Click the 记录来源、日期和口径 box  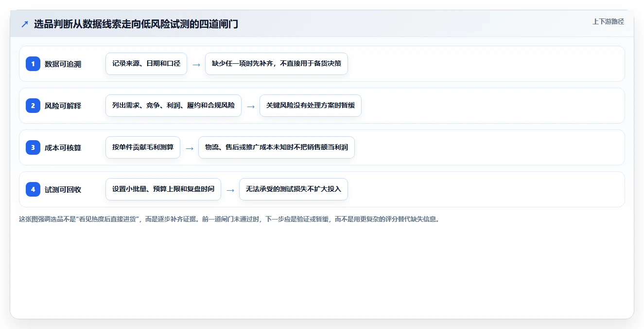click(146, 64)
